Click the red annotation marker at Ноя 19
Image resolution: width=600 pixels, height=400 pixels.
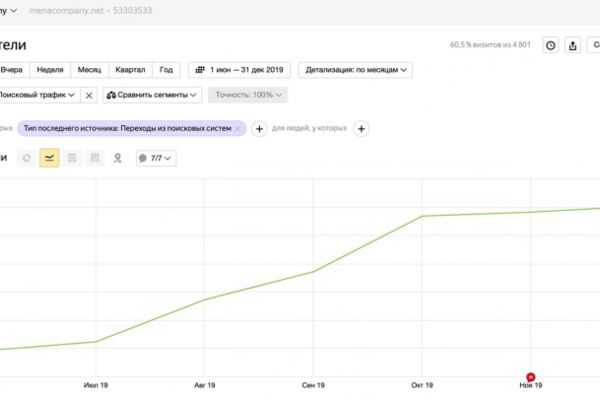531,377
